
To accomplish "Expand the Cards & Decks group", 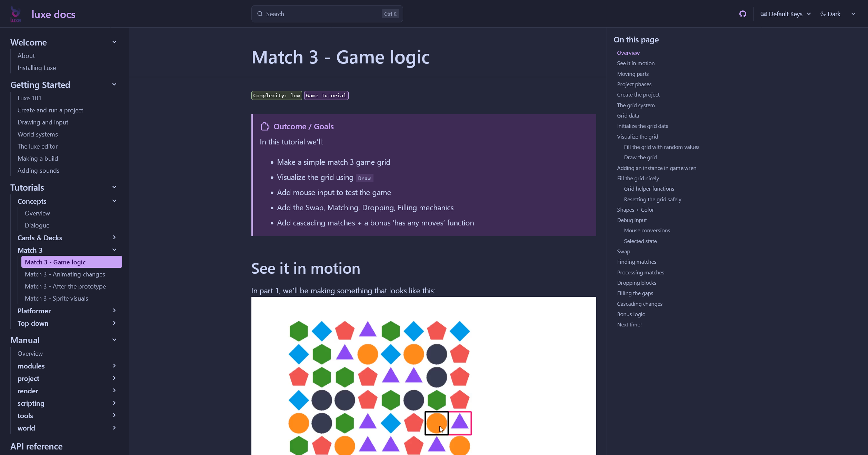I will pos(114,237).
